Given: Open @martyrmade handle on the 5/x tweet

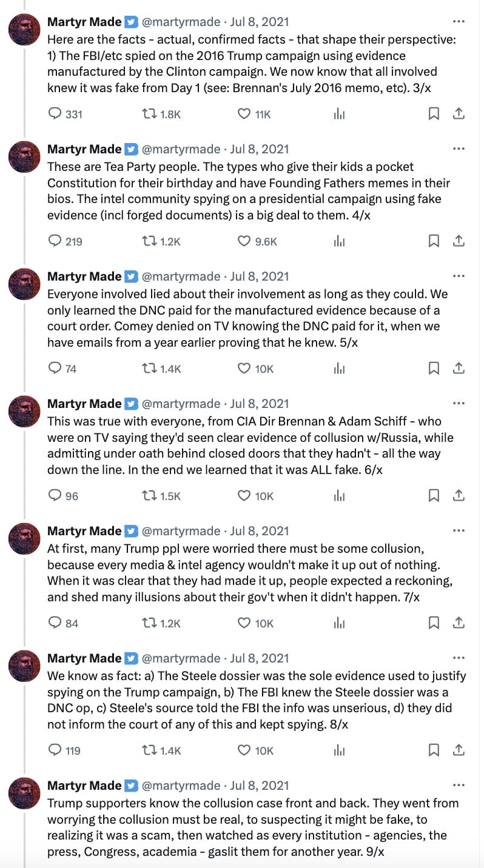Looking at the screenshot, I should click(181, 276).
